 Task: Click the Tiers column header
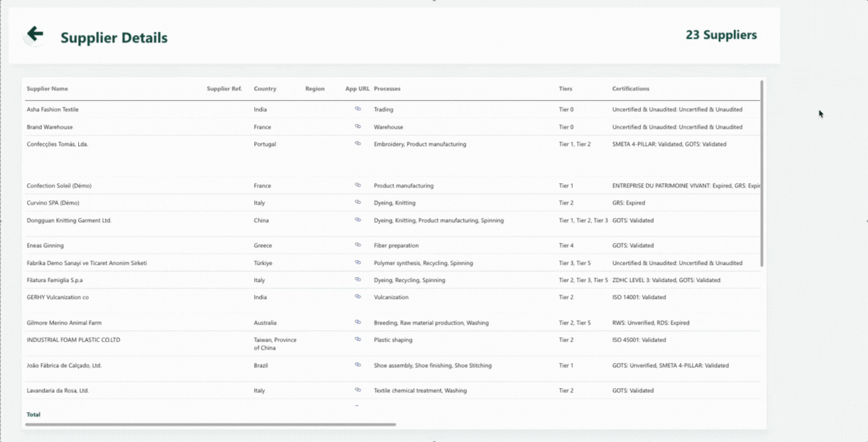[x=565, y=89]
